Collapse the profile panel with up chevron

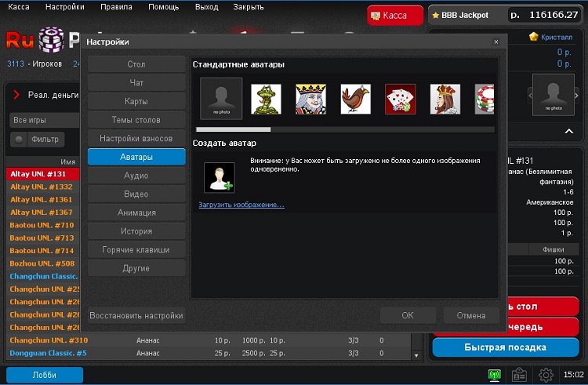tap(568, 131)
